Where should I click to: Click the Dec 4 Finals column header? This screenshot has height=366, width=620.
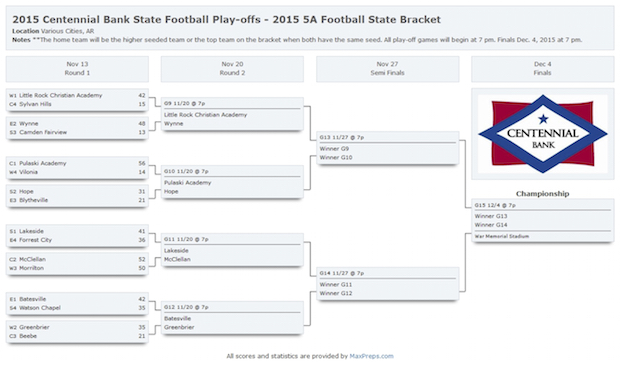542,69
